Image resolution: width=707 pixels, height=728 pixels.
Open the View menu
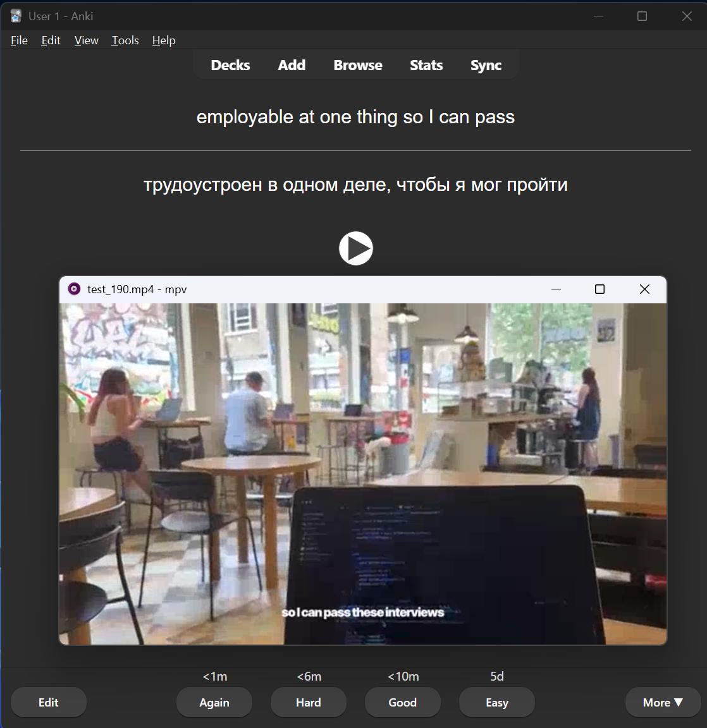87,40
